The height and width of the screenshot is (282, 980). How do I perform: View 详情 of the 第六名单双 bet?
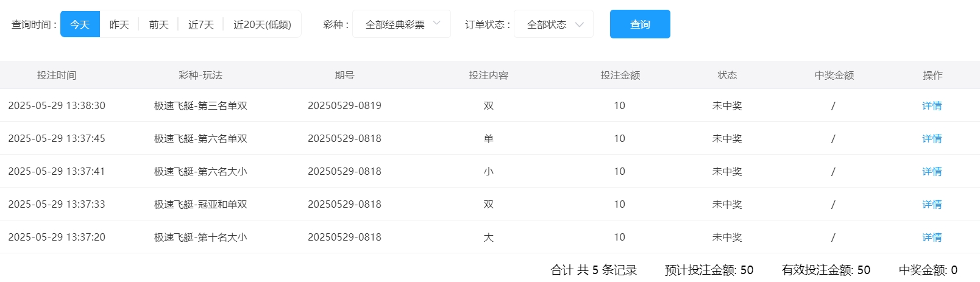click(x=932, y=139)
